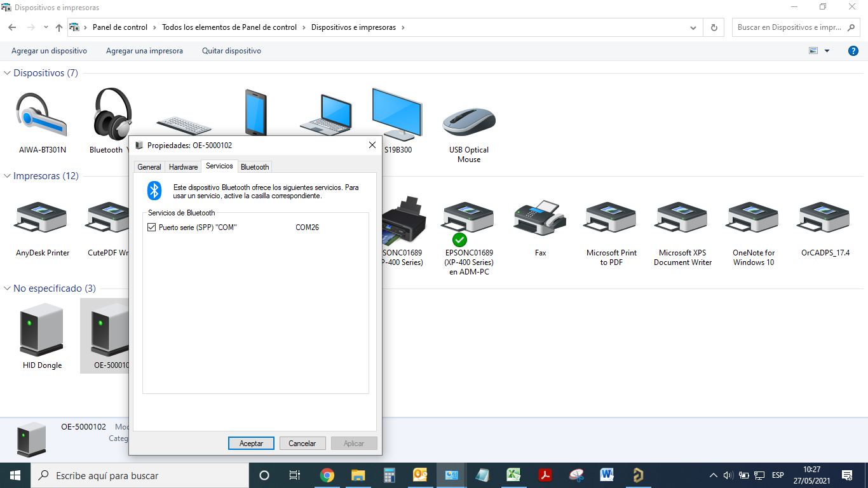Select the CutePDF Writer printer icon
Screen dimensions: 868x488
point(108,229)
